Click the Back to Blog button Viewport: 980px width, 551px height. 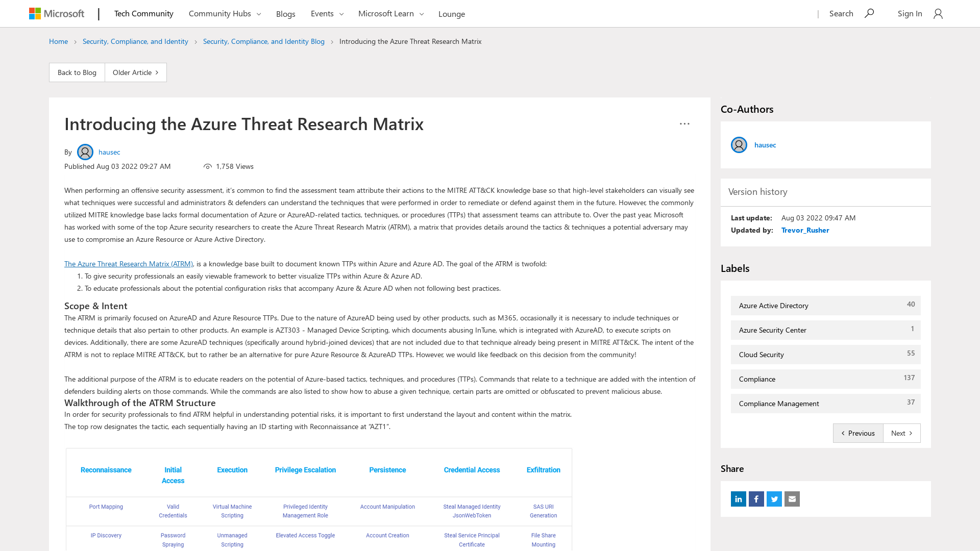click(77, 72)
